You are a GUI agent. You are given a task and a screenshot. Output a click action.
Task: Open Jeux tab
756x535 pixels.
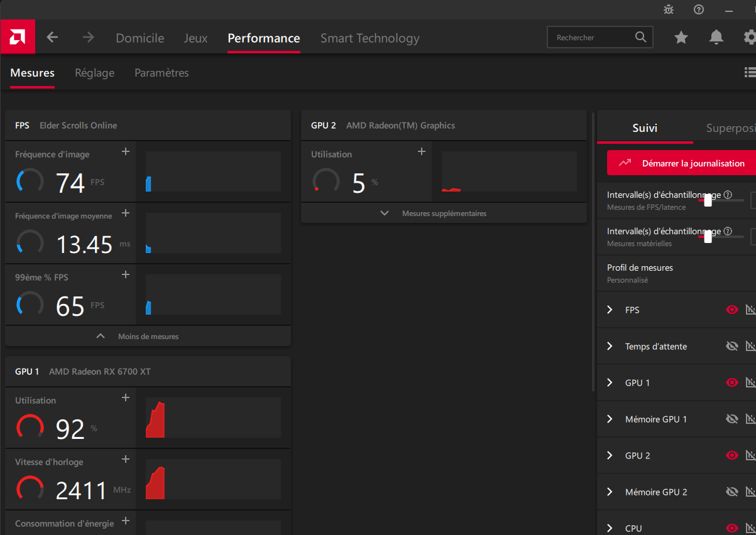195,38
